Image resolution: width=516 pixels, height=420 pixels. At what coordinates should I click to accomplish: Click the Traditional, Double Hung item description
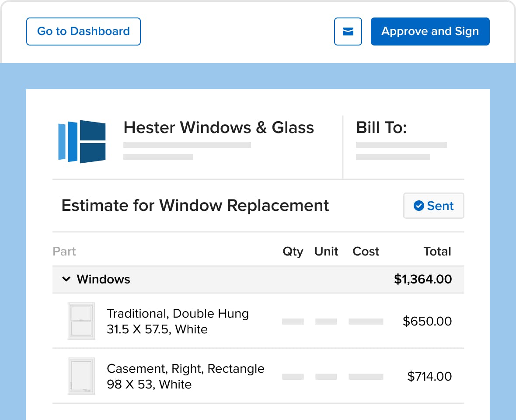tap(178, 321)
